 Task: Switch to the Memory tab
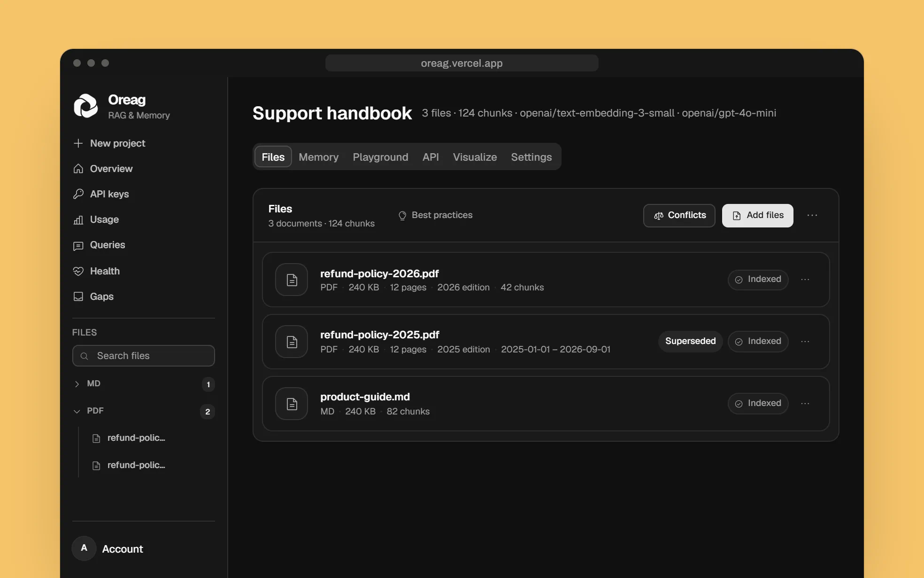pos(318,156)
